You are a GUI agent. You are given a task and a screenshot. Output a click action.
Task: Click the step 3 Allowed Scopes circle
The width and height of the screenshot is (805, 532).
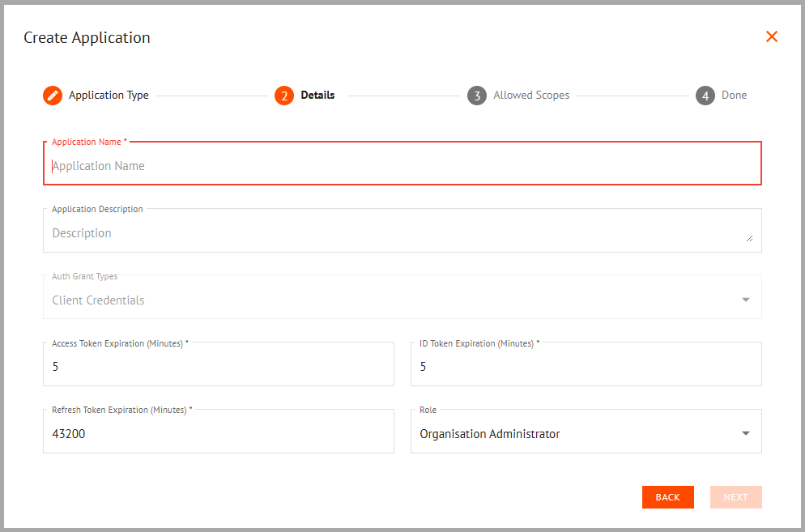pyautogui.click(x=478, y=95)
